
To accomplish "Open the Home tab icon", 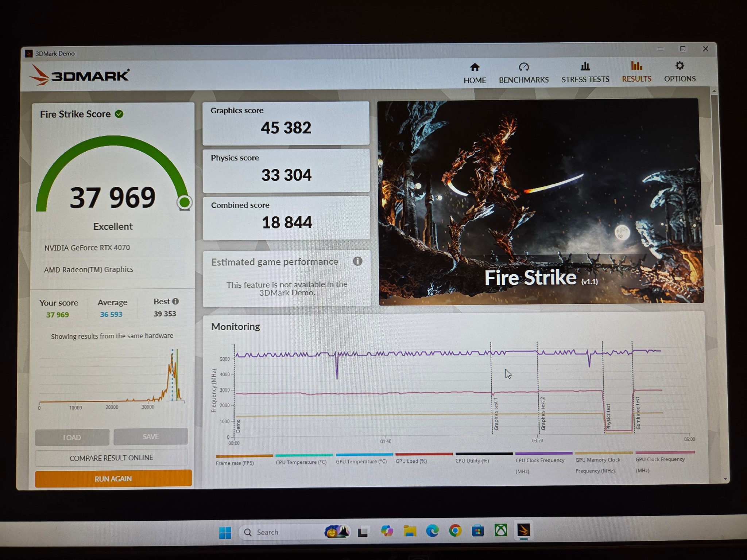I will coord(475,67).
